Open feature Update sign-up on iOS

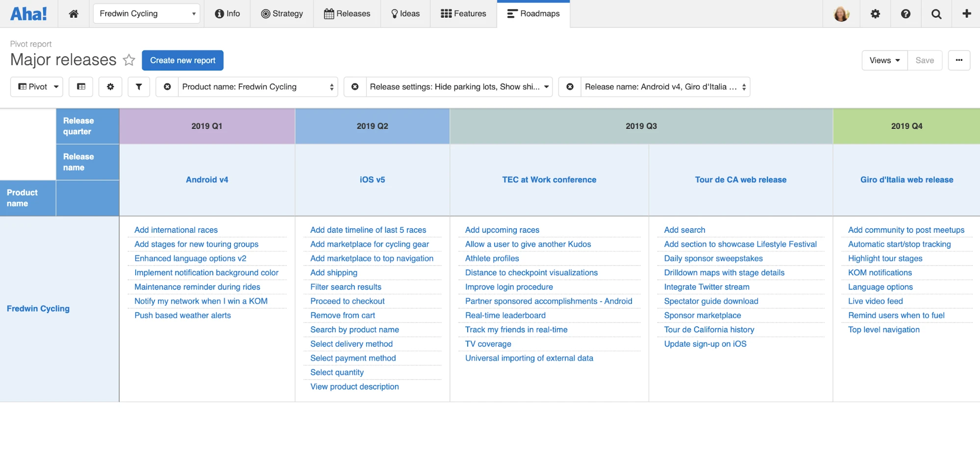coord(705,344)
